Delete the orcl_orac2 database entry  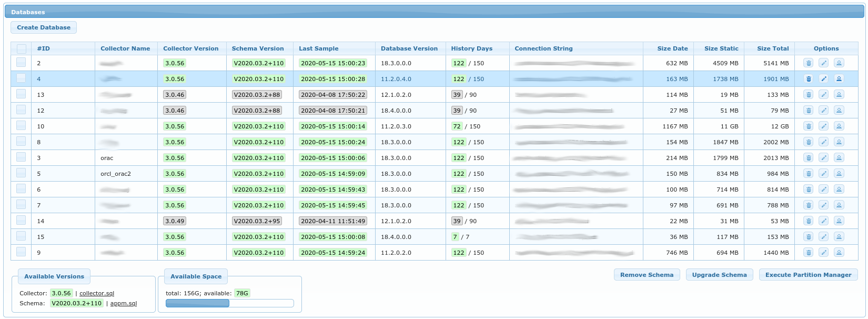click(x=809, y=174)
